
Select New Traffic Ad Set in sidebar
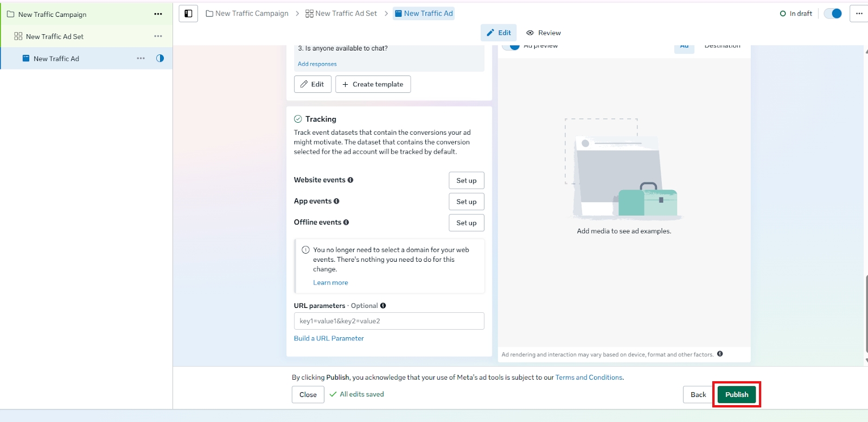[55, 36]
